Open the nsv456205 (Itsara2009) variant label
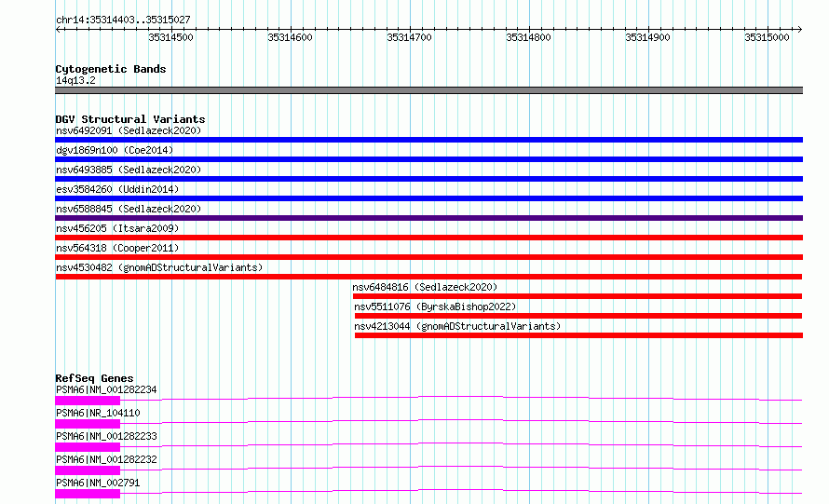 pos(117,228)
